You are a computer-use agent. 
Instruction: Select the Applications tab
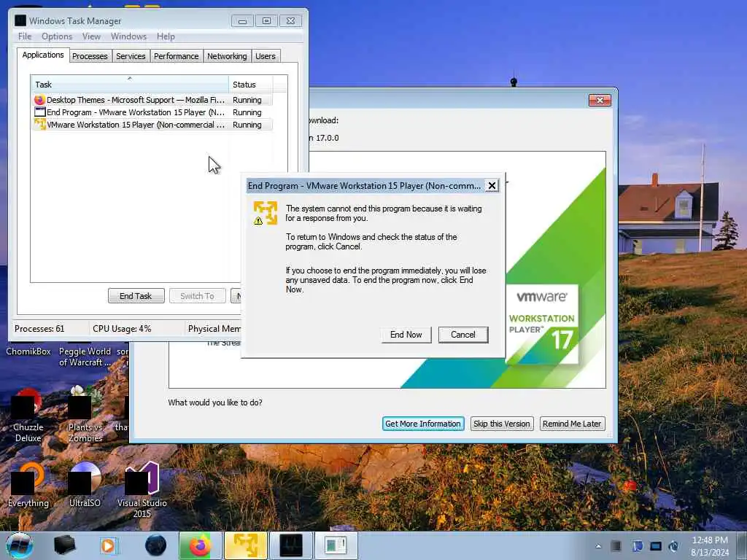pyautogui.click(x=43, y=55)
